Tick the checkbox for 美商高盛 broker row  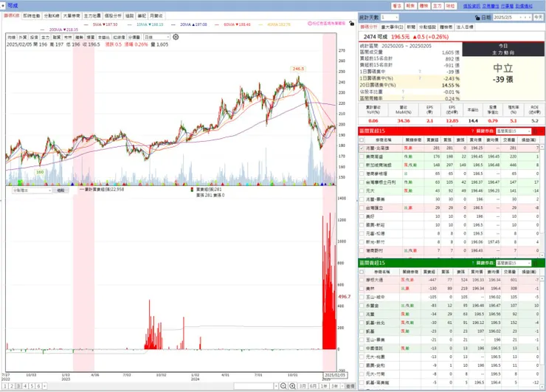point(362,157)
